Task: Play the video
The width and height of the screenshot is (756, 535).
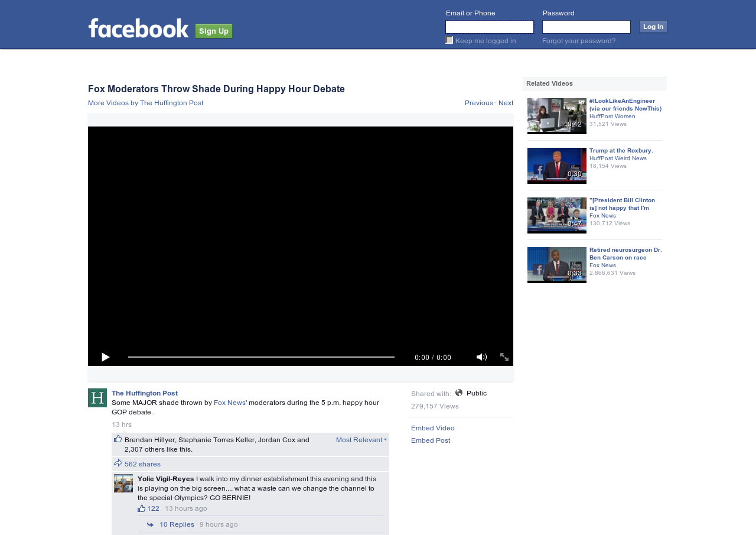Action: tap(106, 357)
